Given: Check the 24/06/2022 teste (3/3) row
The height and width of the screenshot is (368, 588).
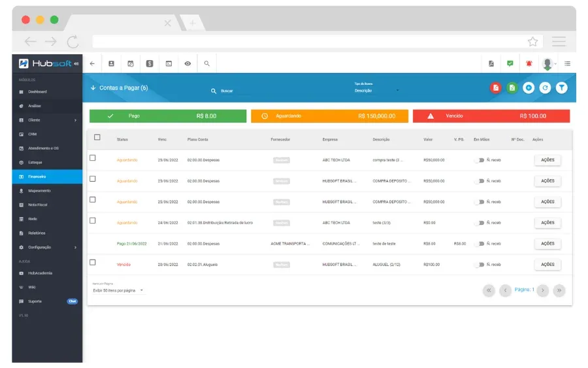Looking at the screenshot, I should coord(93,220).
